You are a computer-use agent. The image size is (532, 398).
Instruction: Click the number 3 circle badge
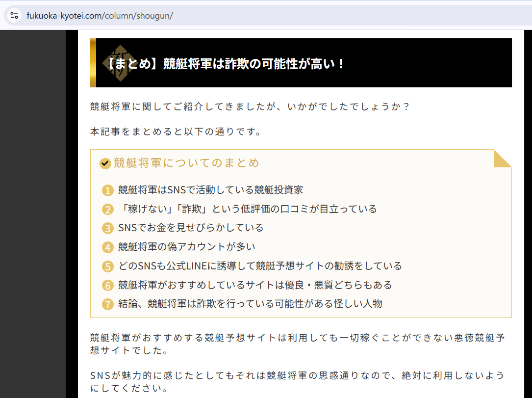[x=108, y=228]
